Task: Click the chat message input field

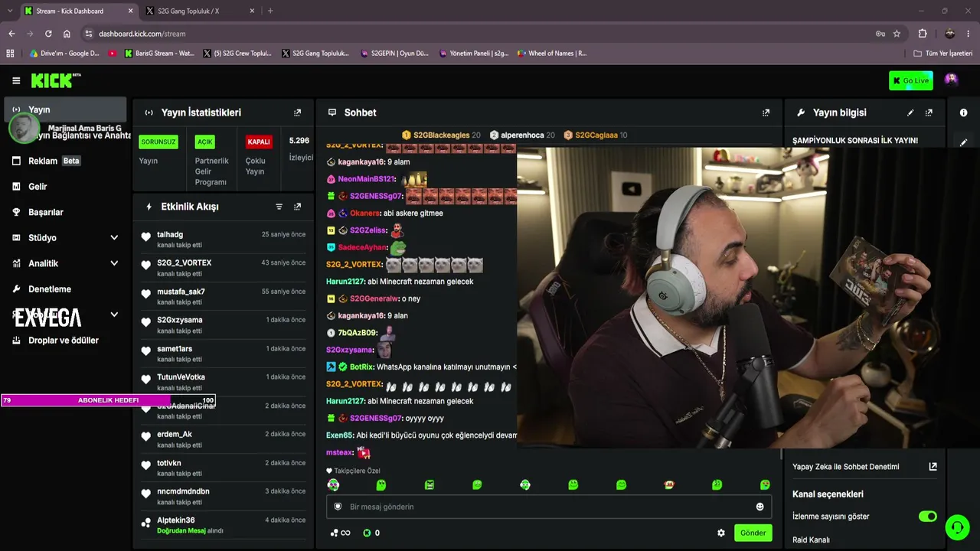Action: point(549,507)
